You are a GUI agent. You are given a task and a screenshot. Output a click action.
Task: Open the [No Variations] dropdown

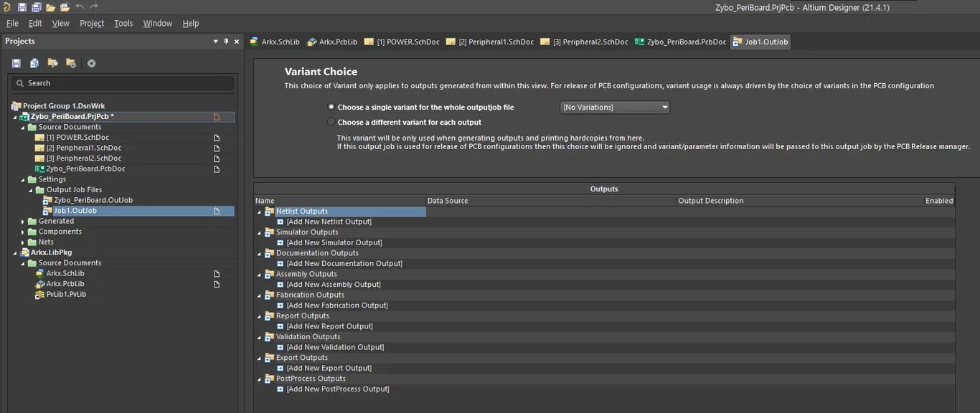(616, 108)
